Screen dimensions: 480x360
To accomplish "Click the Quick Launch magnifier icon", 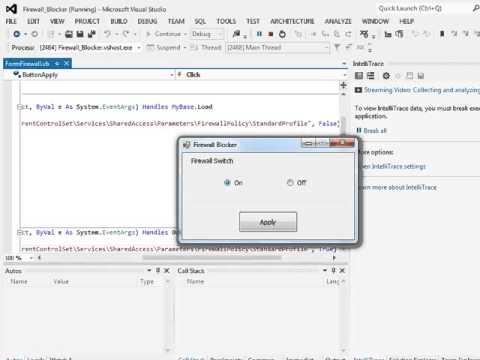I will (x=476, y=8).
